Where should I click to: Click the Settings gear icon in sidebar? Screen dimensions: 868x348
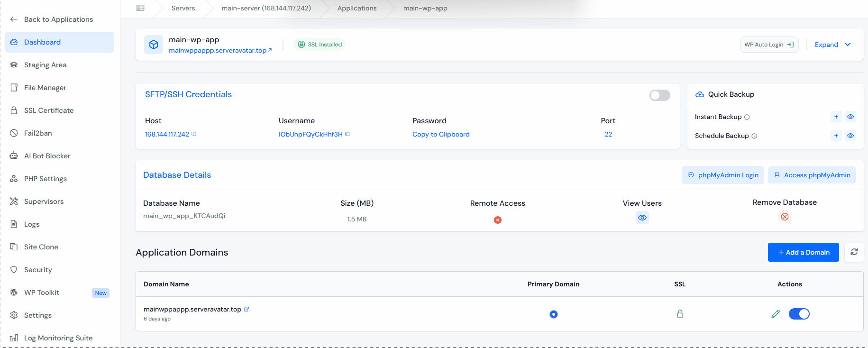[14, 315]
